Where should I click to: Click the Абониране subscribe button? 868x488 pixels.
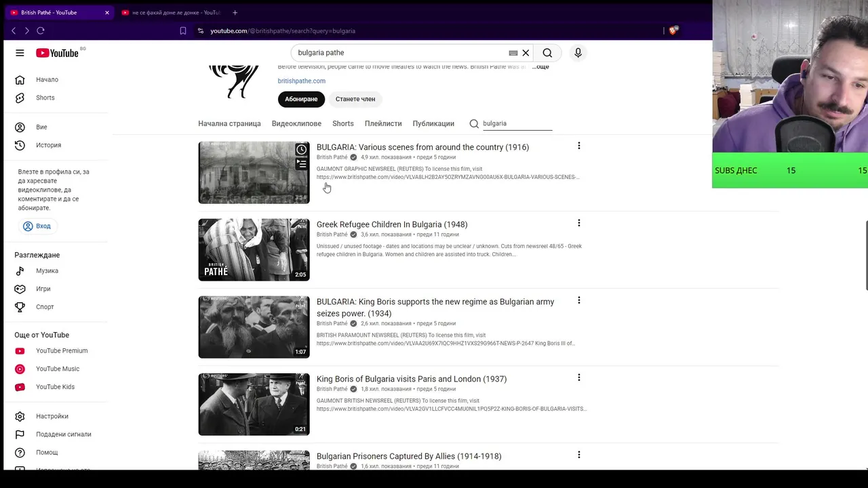(x=301, y=99)
